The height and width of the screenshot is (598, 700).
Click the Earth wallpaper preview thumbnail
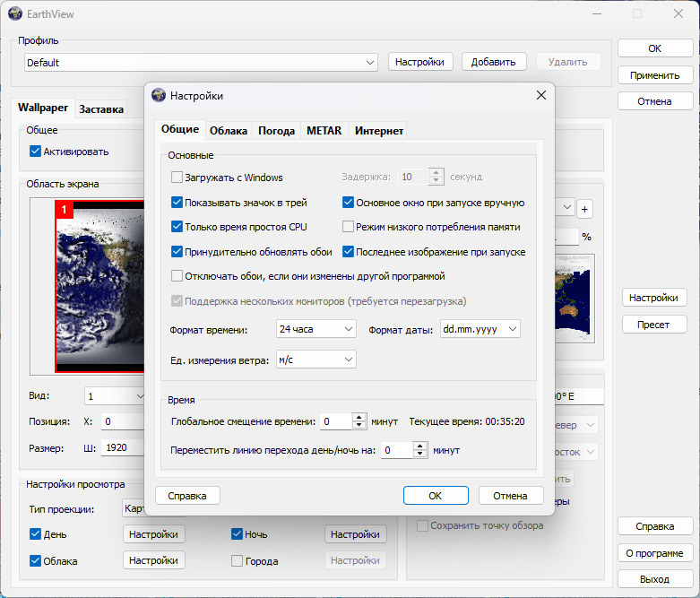coord(100,287)
